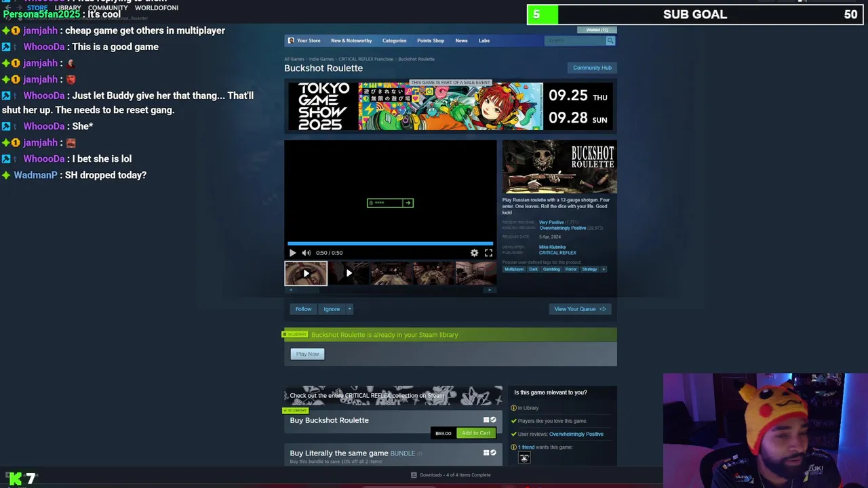Select the second trailer thumbnail
This screenshot has width=868, height=488.
(x=349, y=273)
